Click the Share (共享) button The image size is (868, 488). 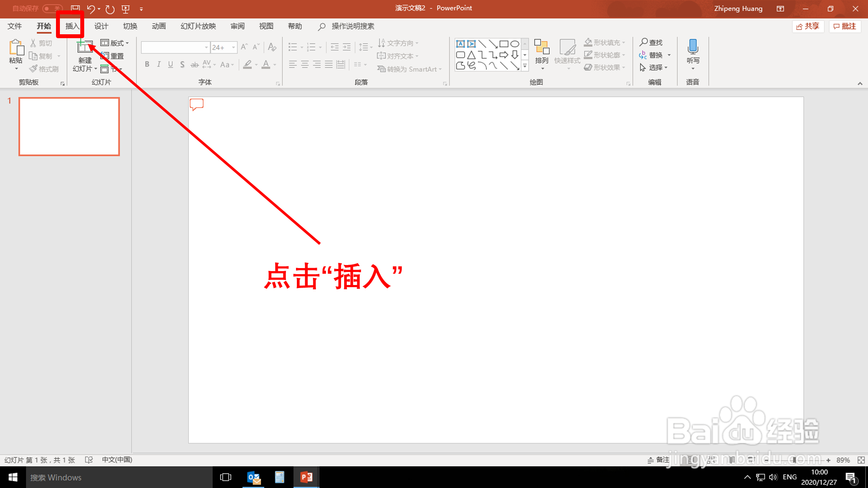808,26
